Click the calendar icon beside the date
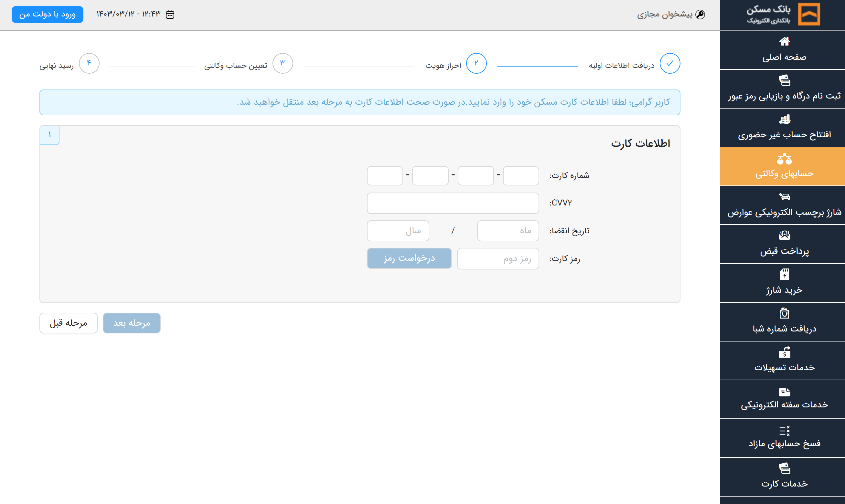This screenshot has height=504, width=845. click(x=170, y=15)
